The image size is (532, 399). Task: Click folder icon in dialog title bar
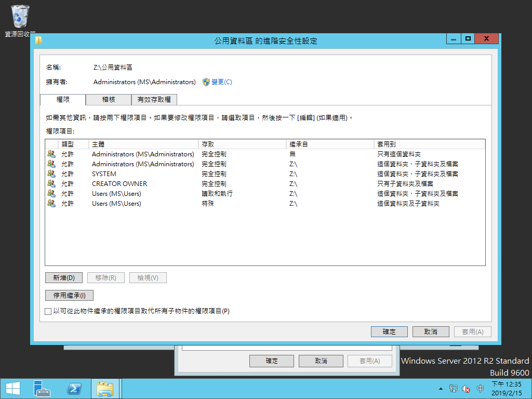coord(38,41)
